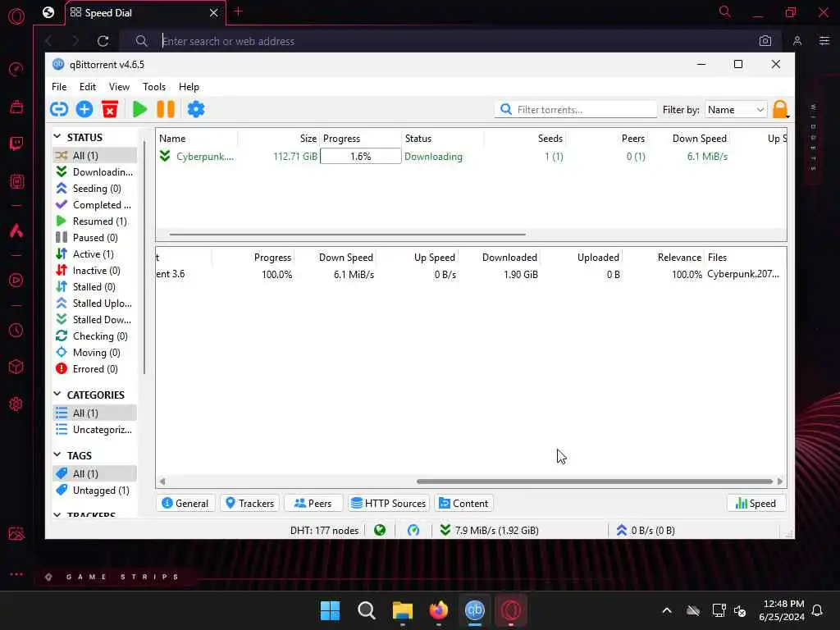The height and width of the screenshot is (630, 840).
Task: Sort peers by Downloaded column header
Action: point(500,257)
